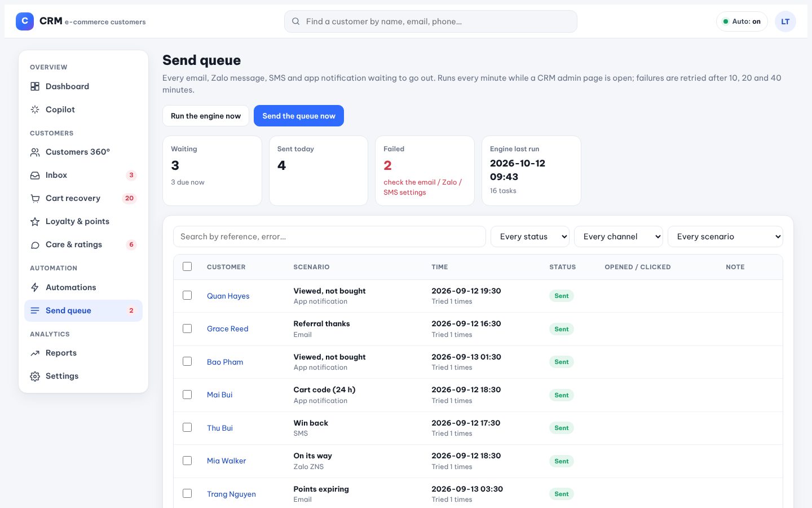Screen dimensions: 812x508
Task: Go to Dashboard in the sidebar
Action: 83,86
